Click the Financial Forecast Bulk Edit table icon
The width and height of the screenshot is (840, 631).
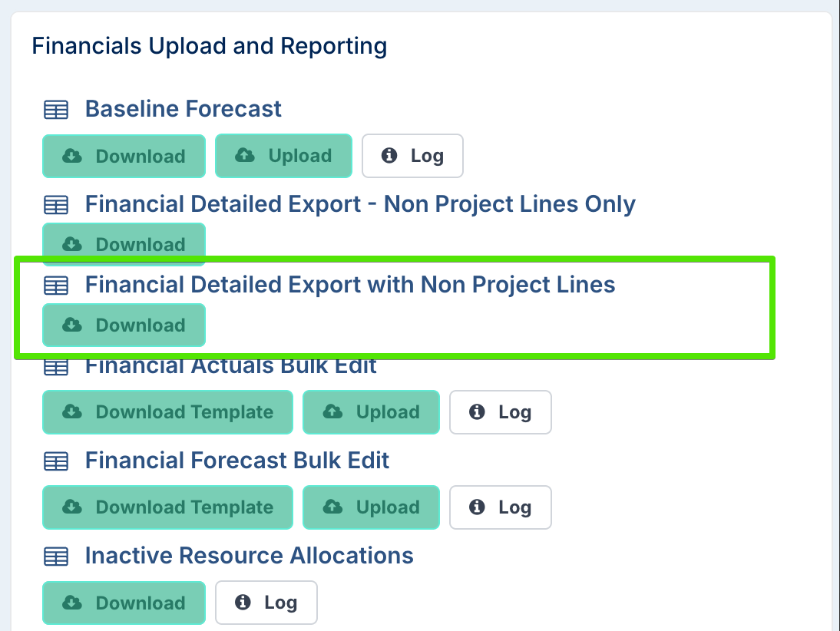click(x=55, y=461)
